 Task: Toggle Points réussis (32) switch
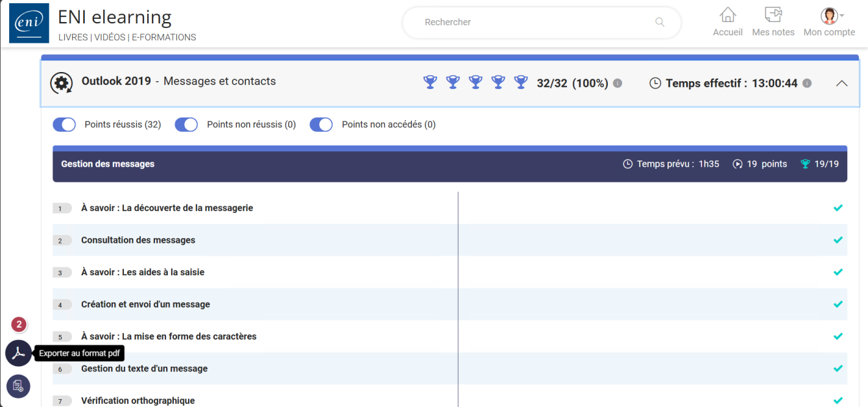[x=64, y=125]
